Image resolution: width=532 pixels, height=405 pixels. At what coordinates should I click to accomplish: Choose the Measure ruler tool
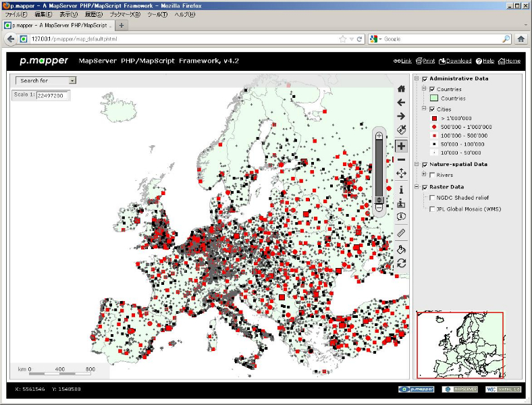tap(401, 233)
